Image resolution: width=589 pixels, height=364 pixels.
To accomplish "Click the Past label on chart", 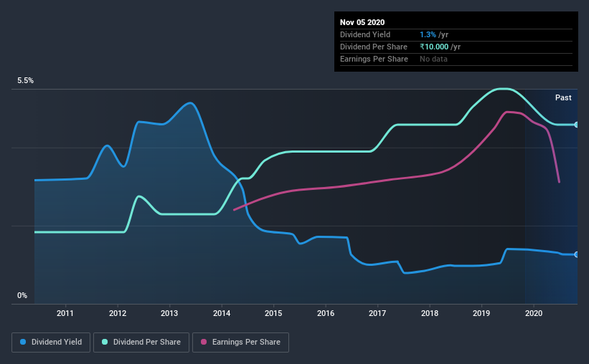I will click(563, 97).
